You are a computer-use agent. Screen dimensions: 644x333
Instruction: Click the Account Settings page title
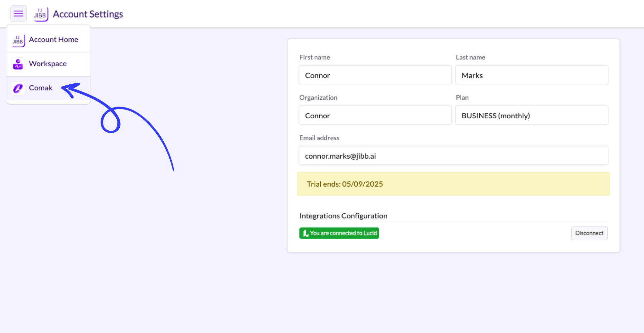click(x=88, y=14)
